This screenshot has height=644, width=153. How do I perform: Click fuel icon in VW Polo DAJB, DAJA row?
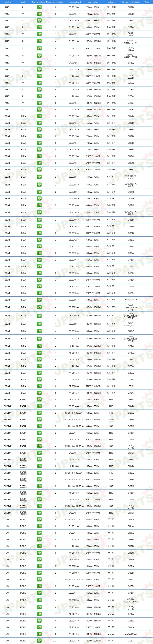(39, 634)
